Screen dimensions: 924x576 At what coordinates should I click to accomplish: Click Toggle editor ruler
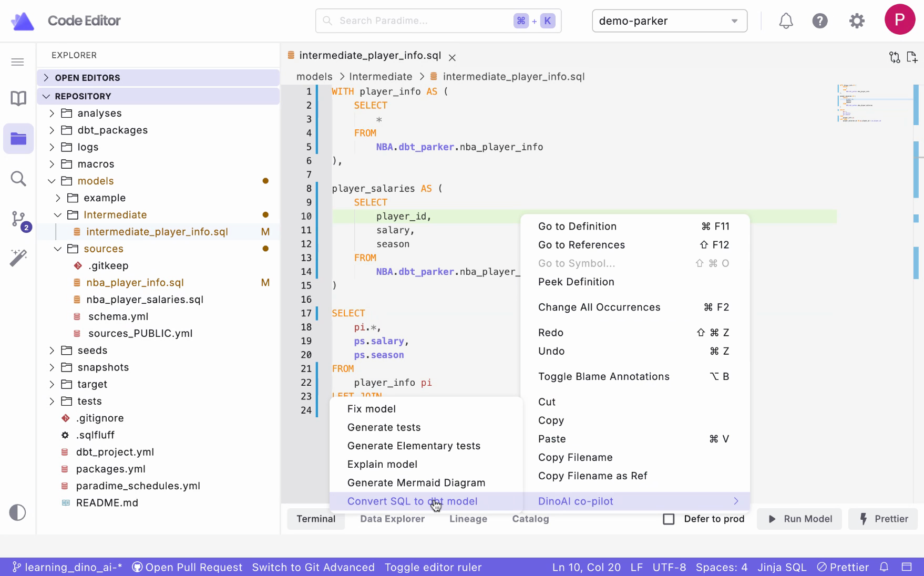(x=433, y=567)
